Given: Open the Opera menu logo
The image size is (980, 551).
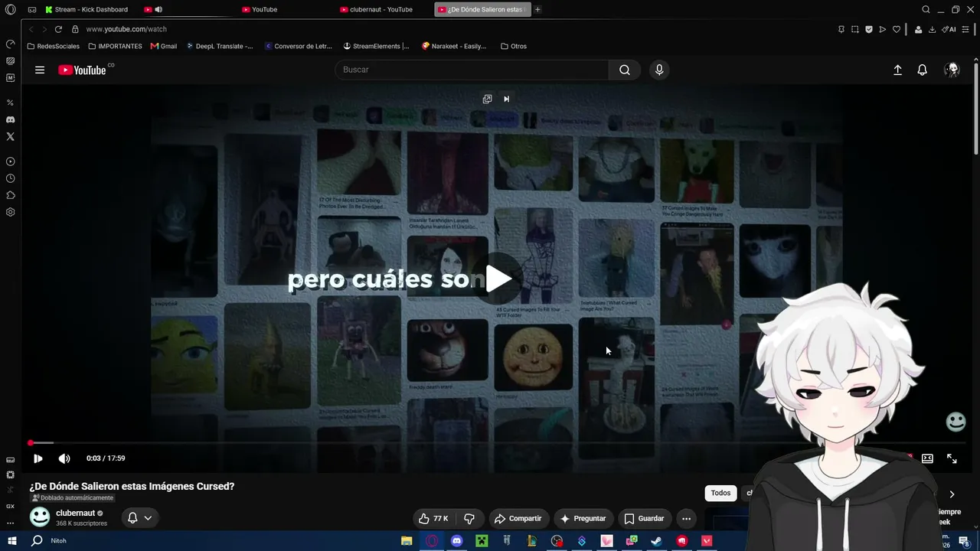Looking at the screenshot, I should (x=10, y=9).
